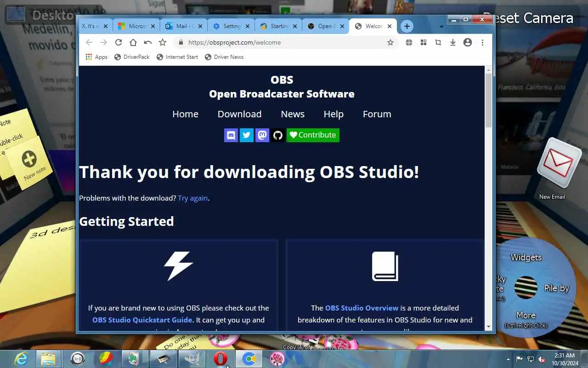Click the lightning bolt quickstart icon
Screen dimensions: 588x368
pyautogui.click(x=178, y=266)
